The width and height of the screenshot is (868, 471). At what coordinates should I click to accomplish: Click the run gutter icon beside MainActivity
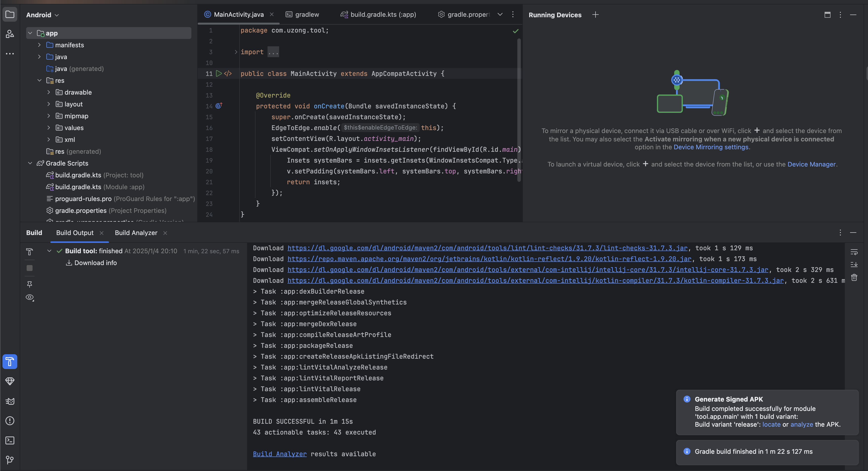(219, 73)
